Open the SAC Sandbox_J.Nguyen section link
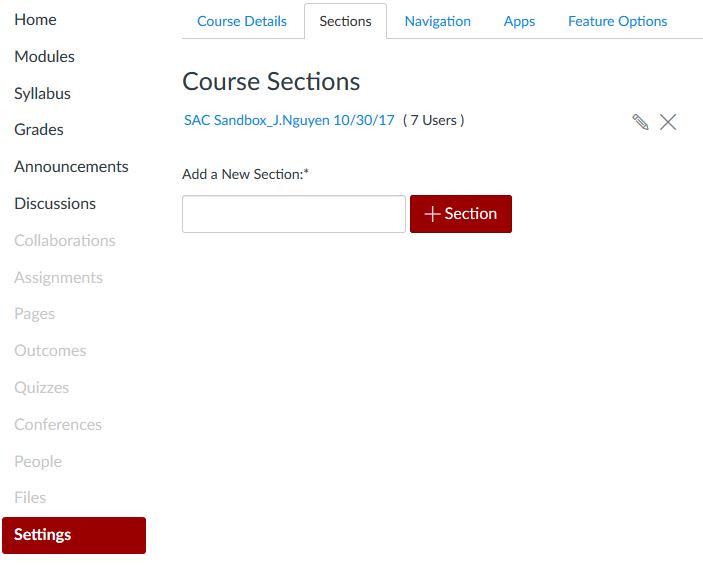703x568 pixels. (289, 120)
